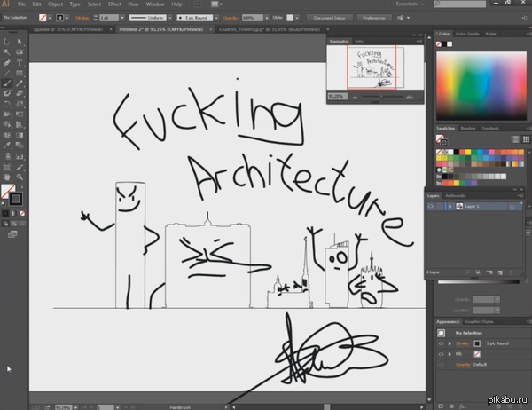Hide the Stroke attribute in Appearance panel
This screenshot has width=532, height=410.
[441, 343]
